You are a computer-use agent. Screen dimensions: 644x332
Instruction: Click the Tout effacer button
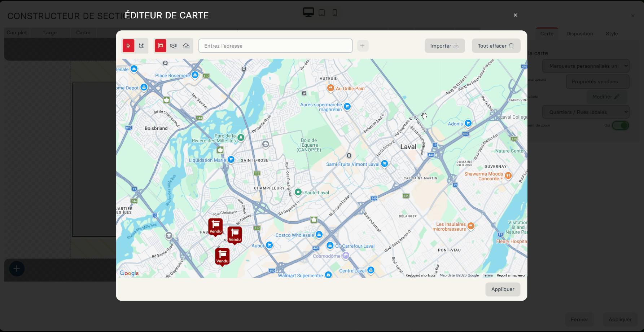coord(496,46)
